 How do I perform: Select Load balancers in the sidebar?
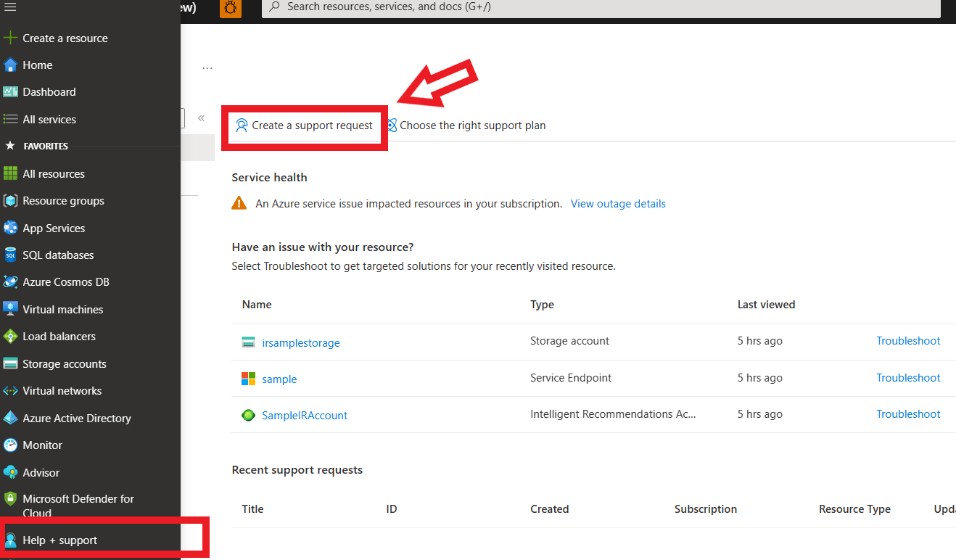coord(58,336)
